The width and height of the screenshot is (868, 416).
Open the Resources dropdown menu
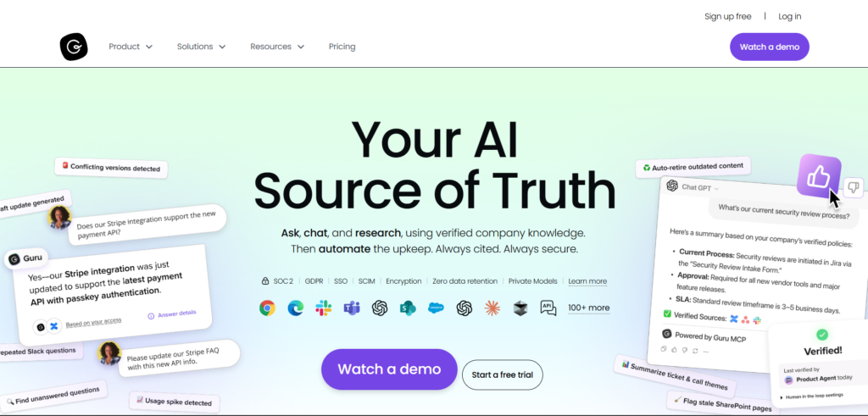tap(277, 47)
